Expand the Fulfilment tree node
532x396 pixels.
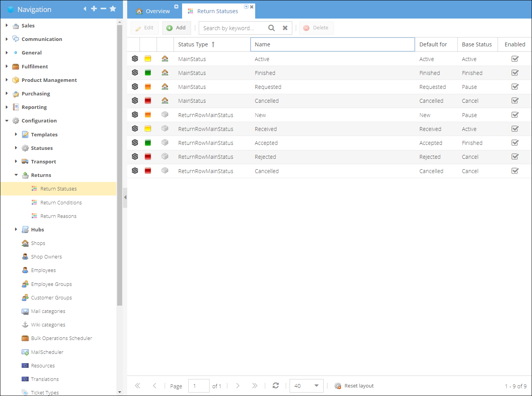(7, 66)
